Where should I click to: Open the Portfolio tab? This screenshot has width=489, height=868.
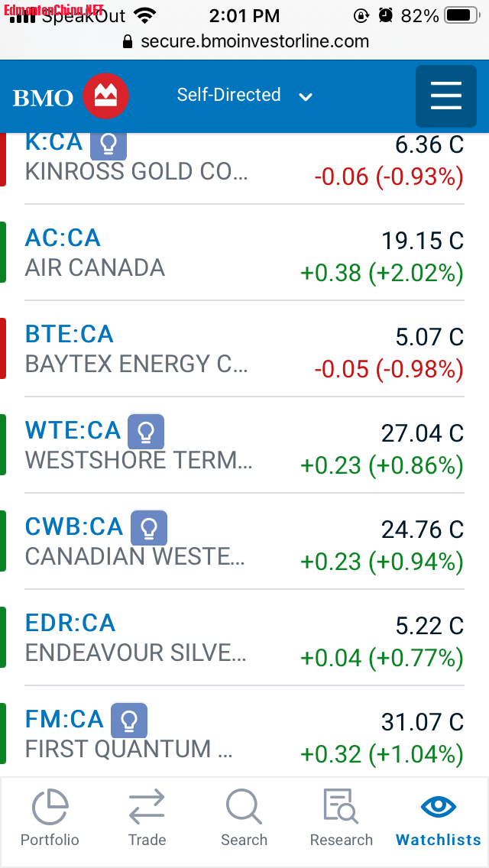point(50,818)
